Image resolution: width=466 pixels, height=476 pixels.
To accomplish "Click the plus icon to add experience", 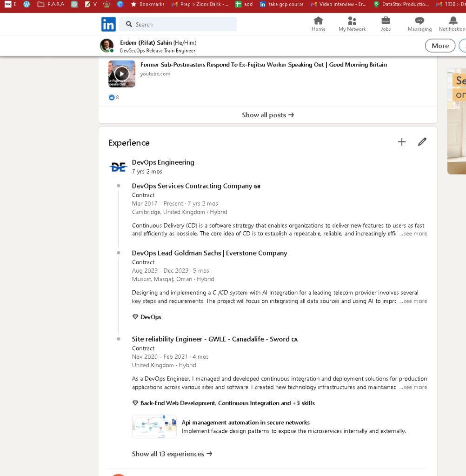I will 402,142.
